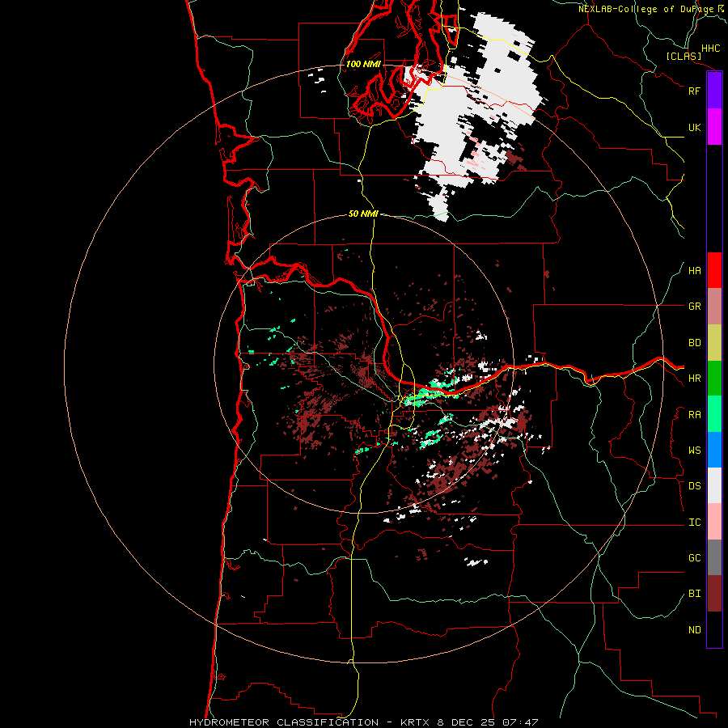Viewport: 728px width, 728px height.
Task: Click the RF purple legend swatch
Action: click(714, 91)
